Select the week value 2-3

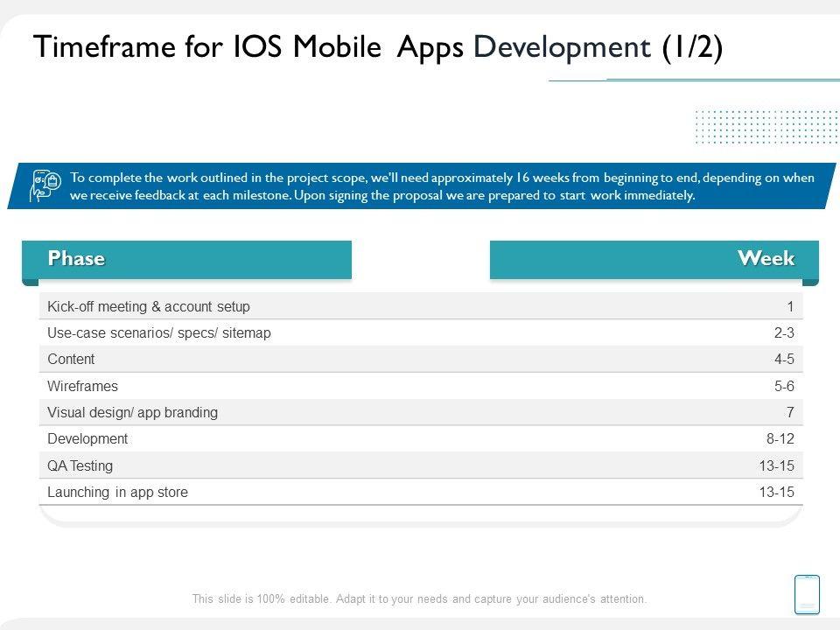click(783, 333)
